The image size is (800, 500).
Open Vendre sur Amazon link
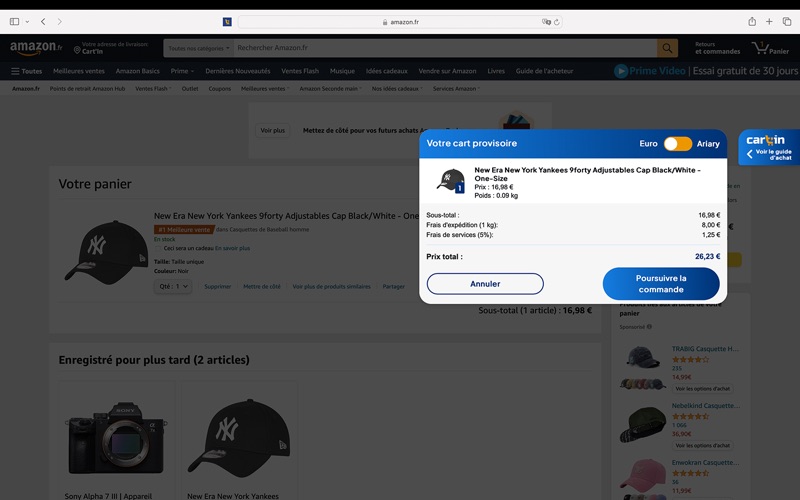tap(447, 71)
